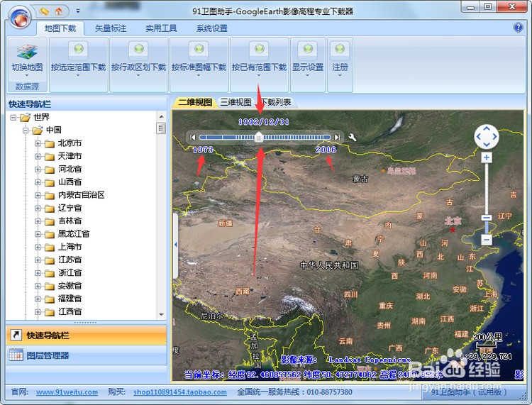Switch to the 地图下载 ribbon tab
Viewport: 532px width, 405px height.
click(60, 28)
